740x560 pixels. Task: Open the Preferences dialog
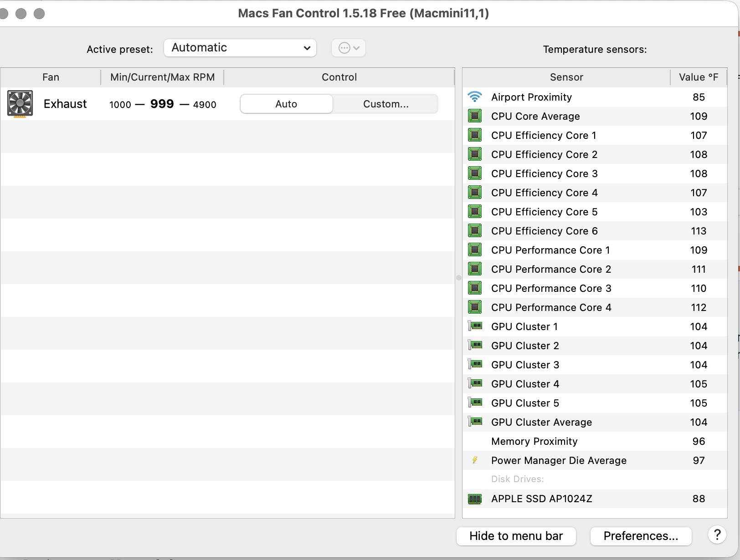tap(640, 536)
